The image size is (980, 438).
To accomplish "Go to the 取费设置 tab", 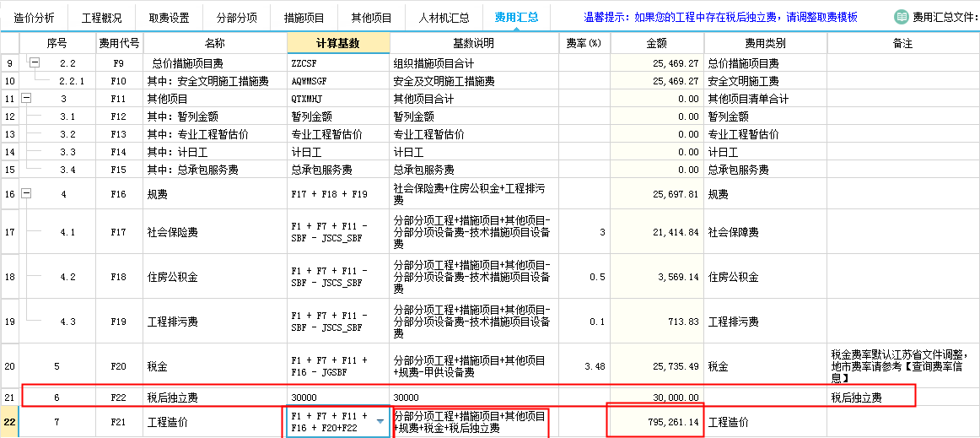I will 169,17.
